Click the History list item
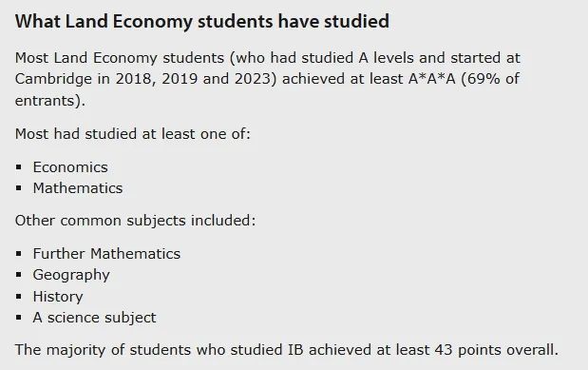This screenshot has width=588, height=370. [58, 297]
